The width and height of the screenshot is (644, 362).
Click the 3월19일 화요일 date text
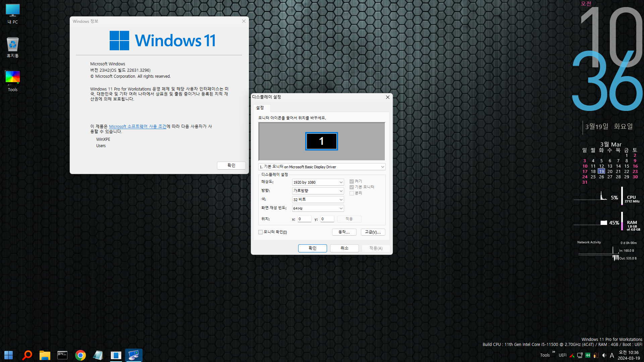click(609, 126)
